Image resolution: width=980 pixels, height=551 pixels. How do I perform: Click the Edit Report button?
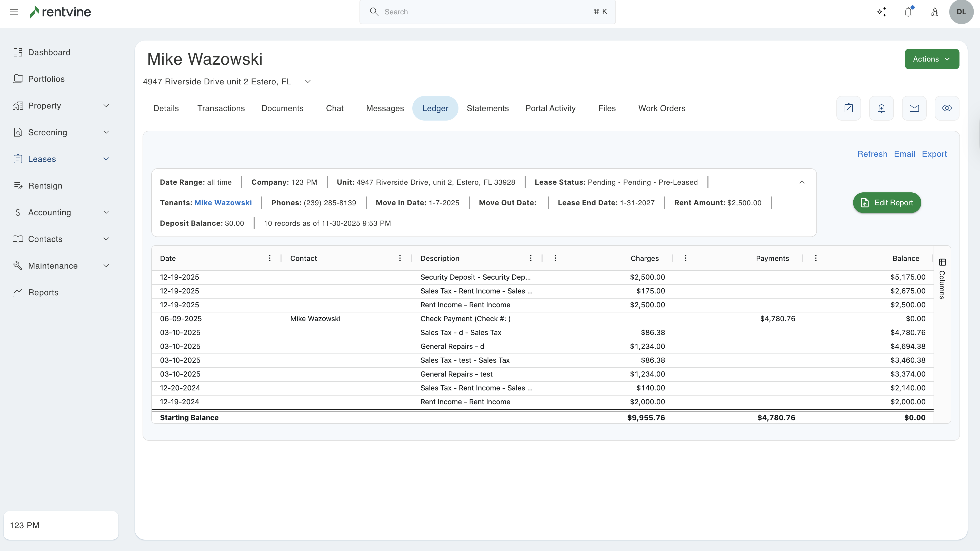click(x=887, y=203)
